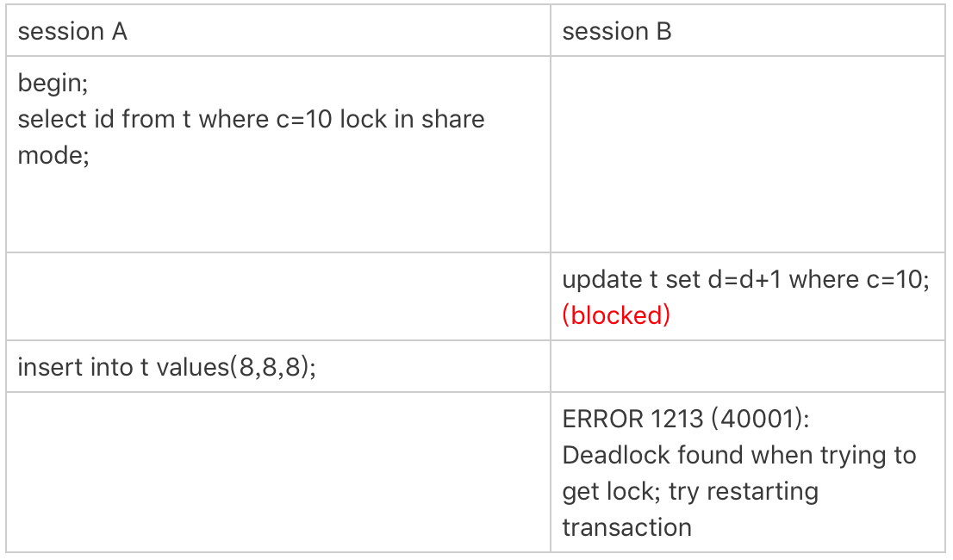The width and height of the screenshot is (953, 560).
Task: Click empty session A cell beside ERROR message
Action: 278,472
